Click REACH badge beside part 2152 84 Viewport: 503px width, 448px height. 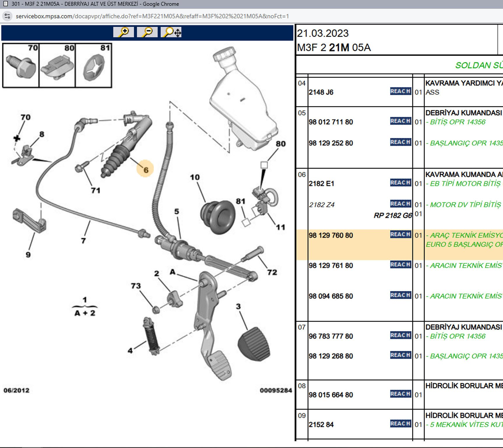[x=400, y=423]
